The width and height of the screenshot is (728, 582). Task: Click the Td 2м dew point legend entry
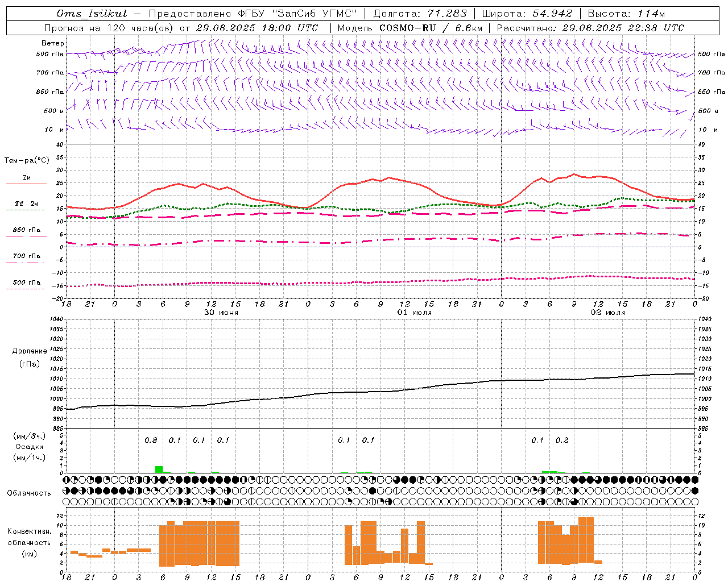26,203
